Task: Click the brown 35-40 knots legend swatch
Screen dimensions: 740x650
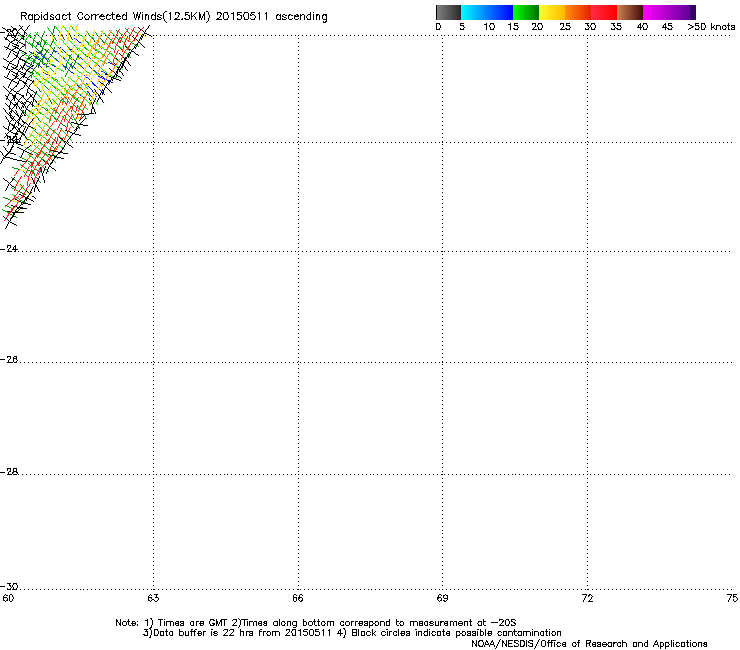Action: (x=630, y=12)
